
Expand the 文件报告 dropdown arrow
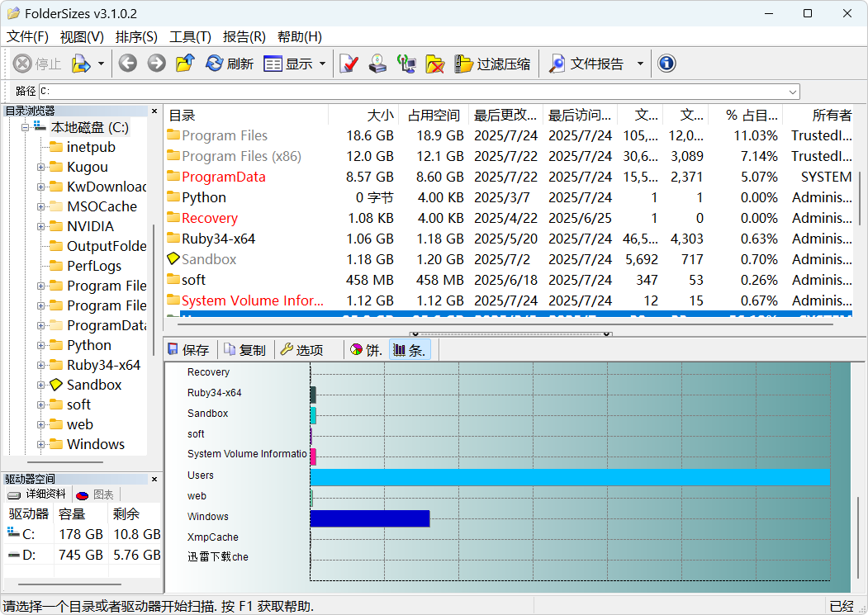(x=640, y=64)
